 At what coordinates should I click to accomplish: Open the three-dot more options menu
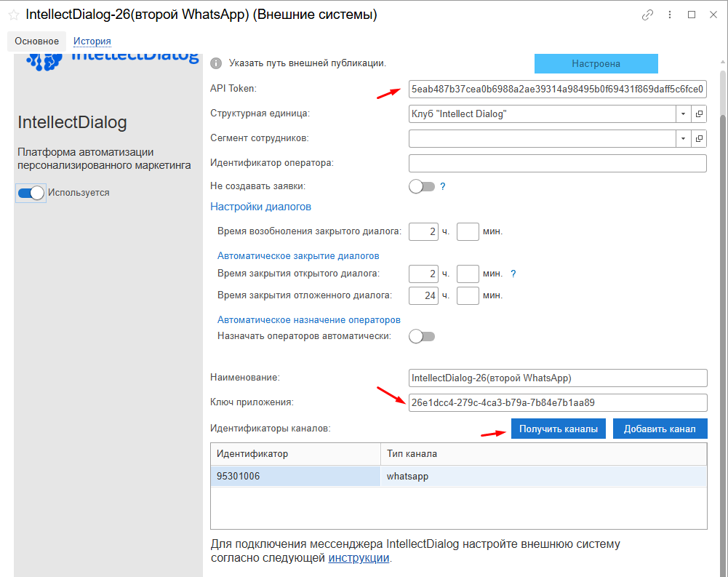(x=669, y=15)
